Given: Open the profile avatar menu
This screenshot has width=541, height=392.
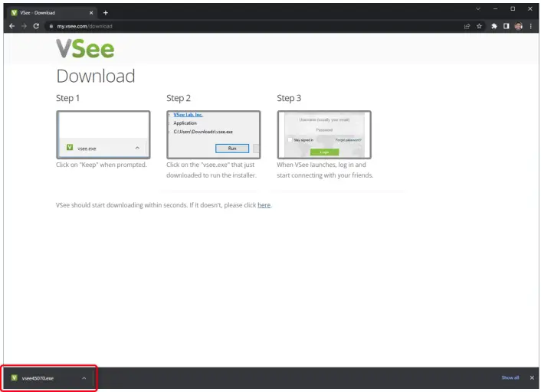Looking at the screenshot, I should tap(518, 26).
